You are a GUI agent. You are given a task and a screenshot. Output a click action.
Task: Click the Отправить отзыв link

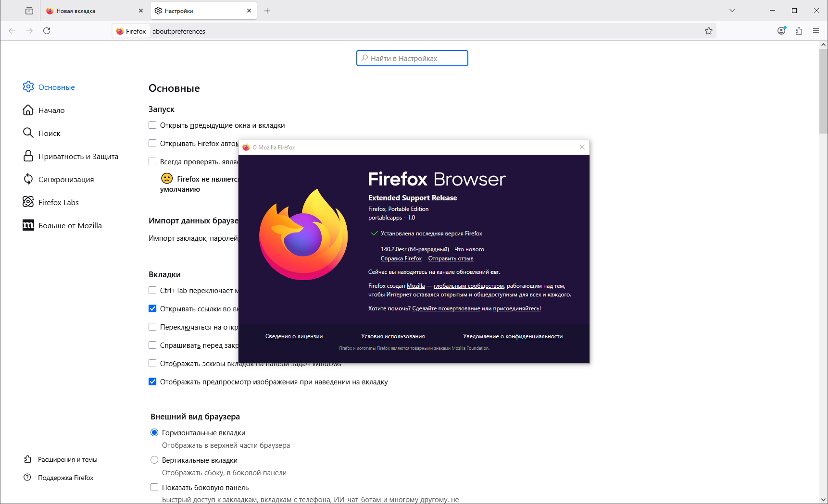(451, 258)
